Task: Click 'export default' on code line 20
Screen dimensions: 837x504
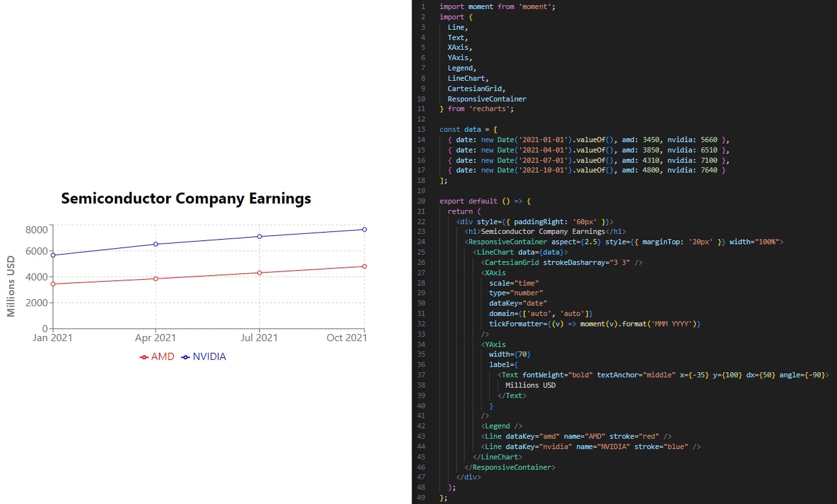Action: tap(468, 201)
